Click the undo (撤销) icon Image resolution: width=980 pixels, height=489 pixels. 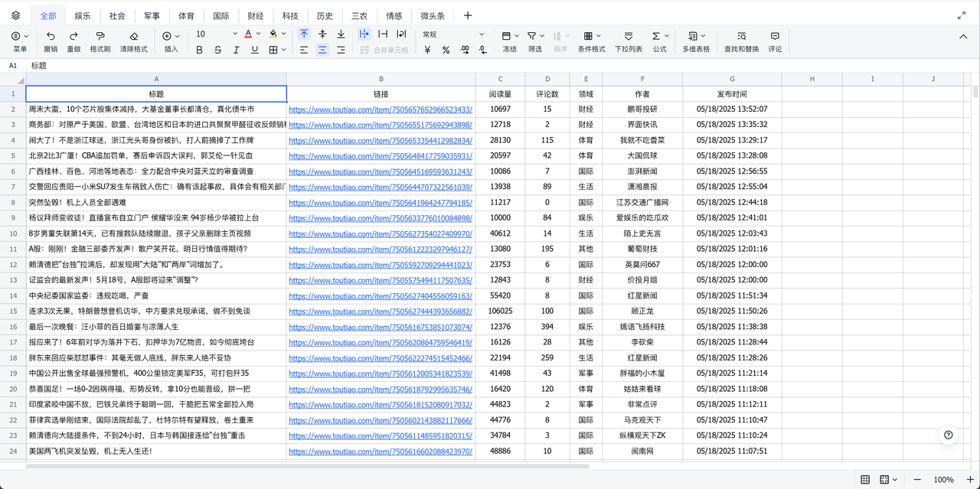51,36
